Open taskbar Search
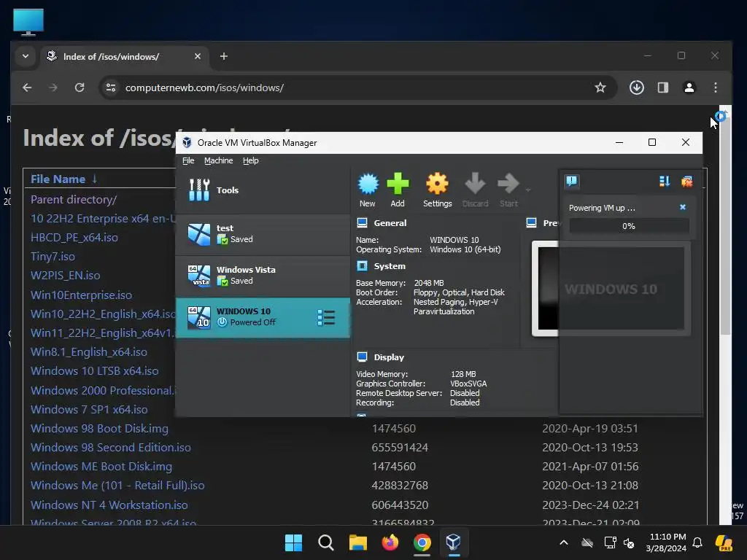The width and height of the screenshot is (747, 560). [x=326, y=542]
